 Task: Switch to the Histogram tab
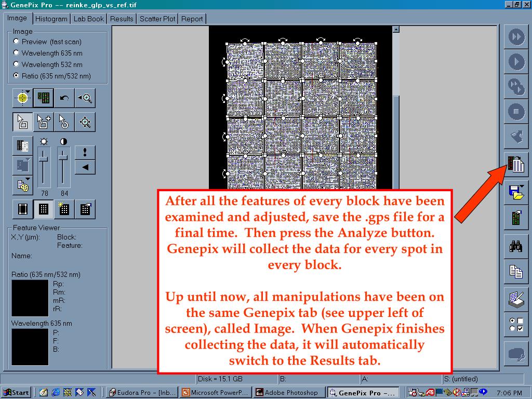click(x=51, y=19)
